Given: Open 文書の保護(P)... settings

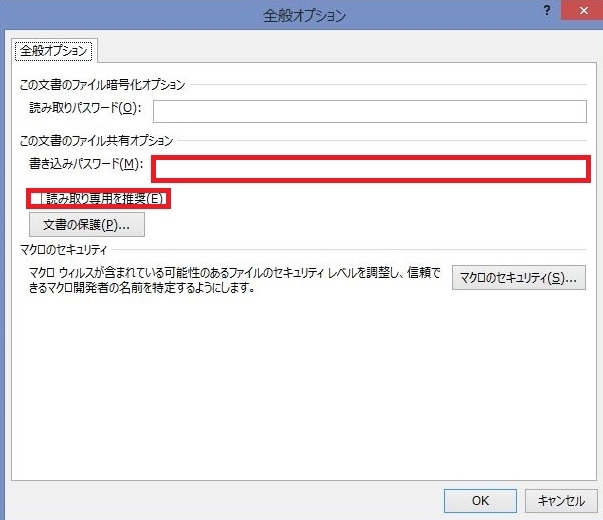Looking at the screenshot, I should [87, 225].
